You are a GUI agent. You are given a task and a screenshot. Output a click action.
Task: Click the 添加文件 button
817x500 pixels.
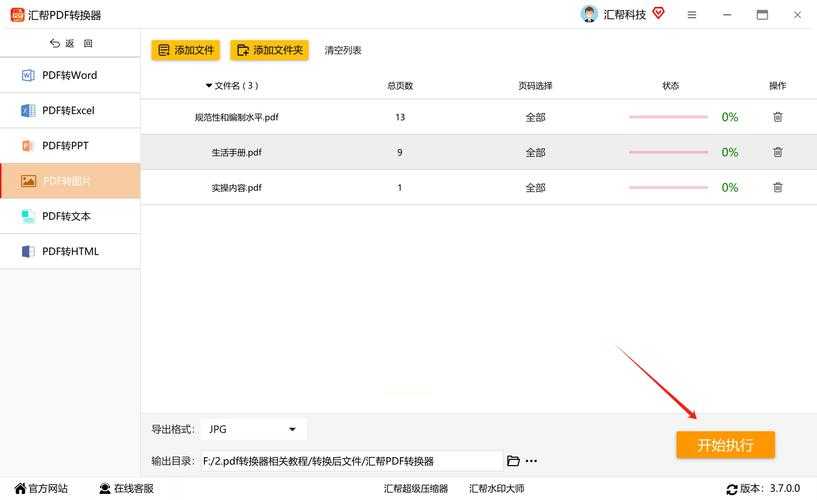coord(186,50)
